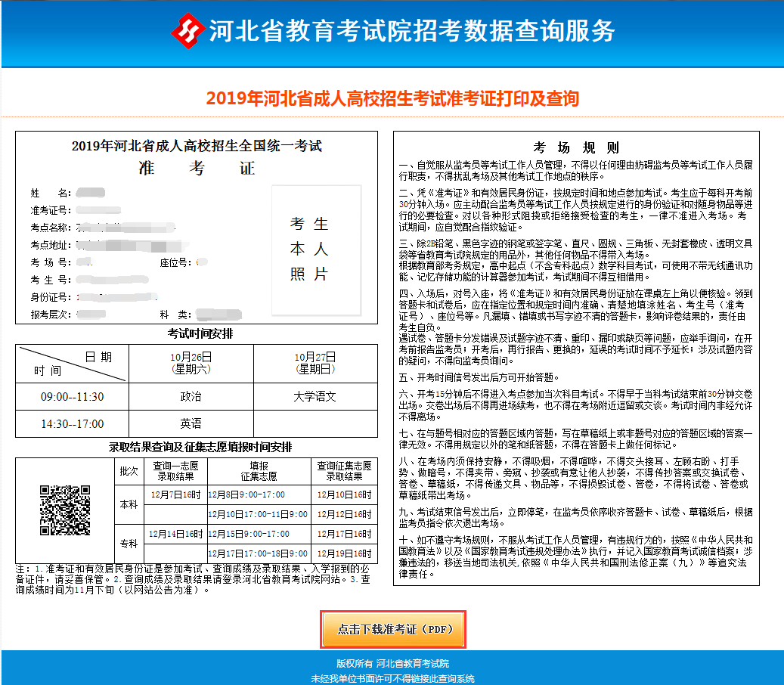Click the 姓名: field label

click(51, 193)
